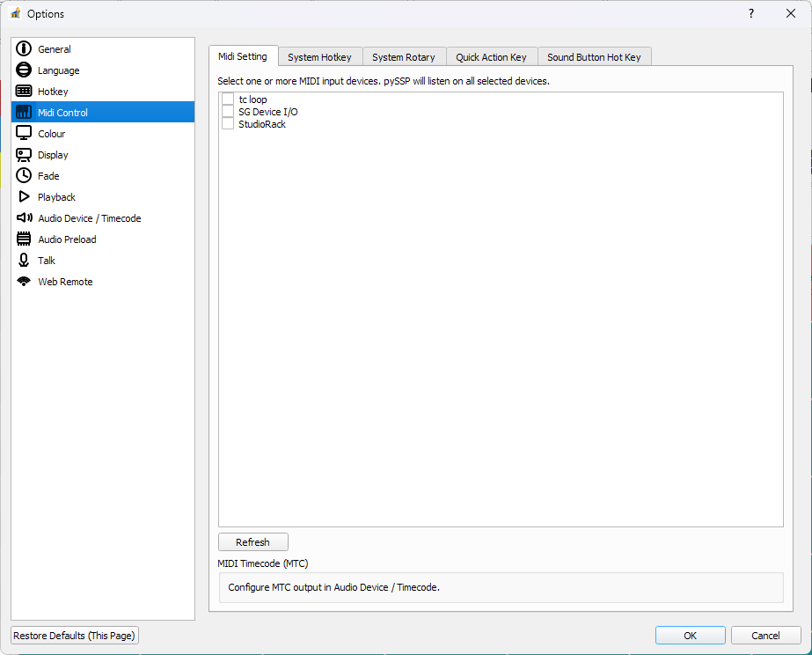Click the Audio Preload icon

pyautogui.click(x=25, y=239)
